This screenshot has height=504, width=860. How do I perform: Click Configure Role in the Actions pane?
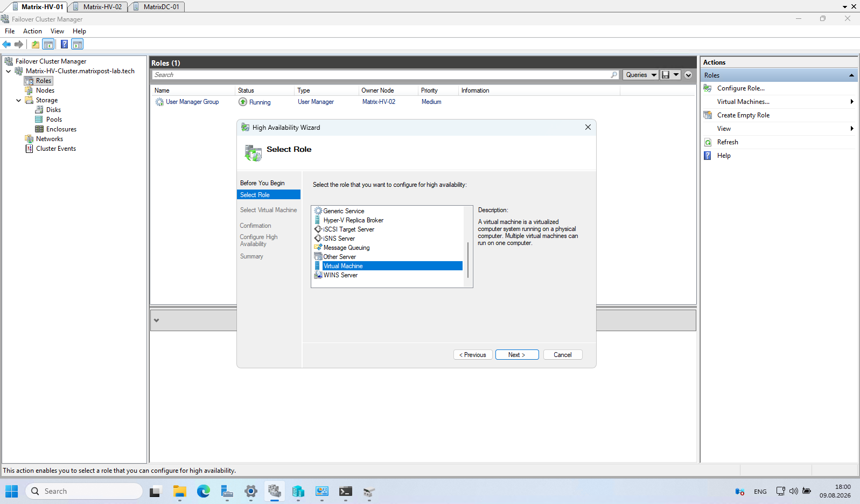click(x=740, y=88)
